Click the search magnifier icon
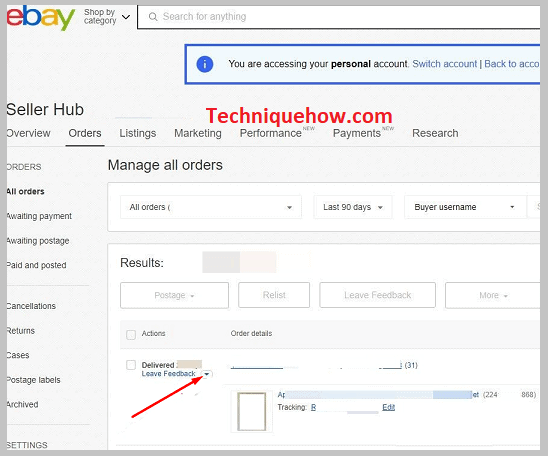 (153, 17)
